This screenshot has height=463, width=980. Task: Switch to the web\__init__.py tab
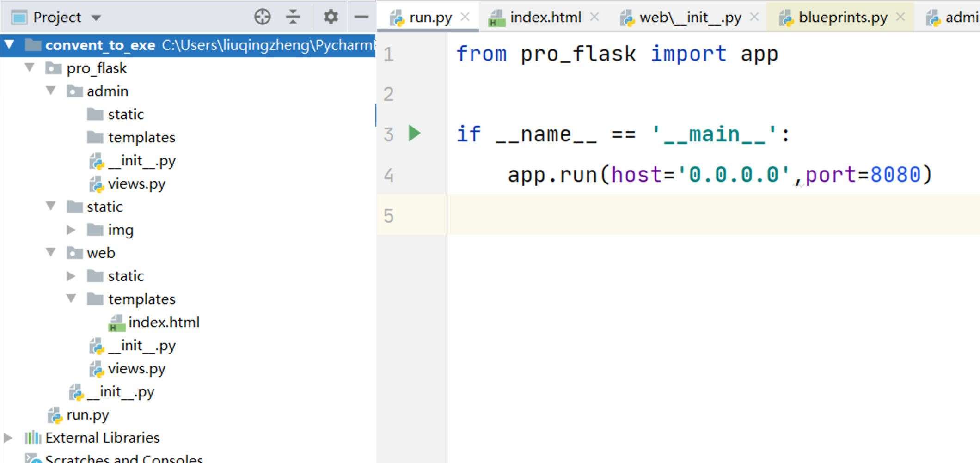point(690,18)
